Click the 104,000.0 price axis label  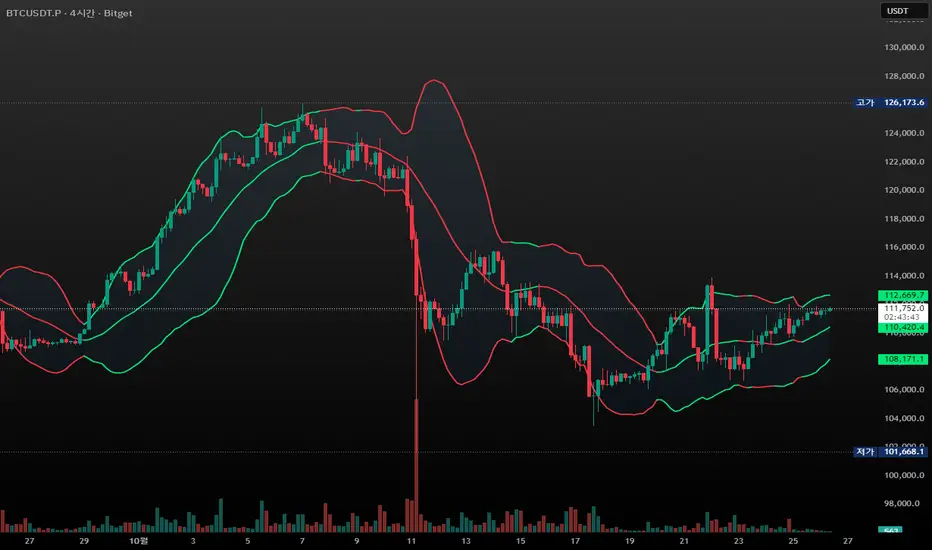pos(904,418)
